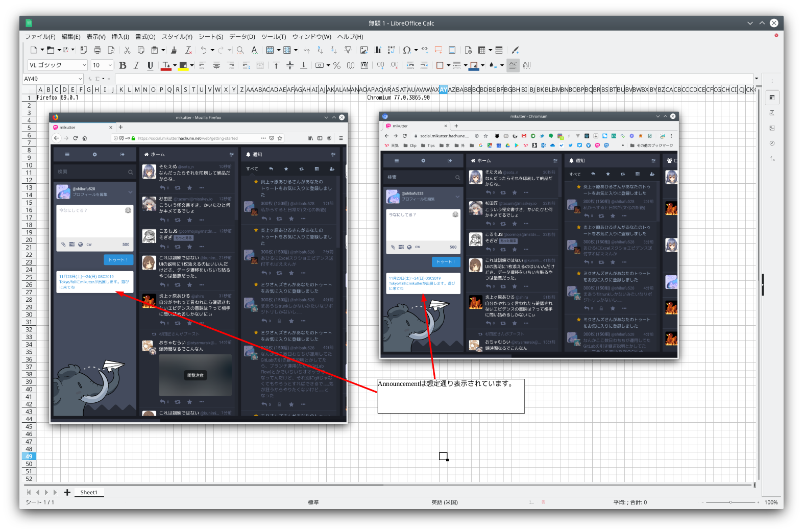Screen dimensions: 803x532
Task: Click the Announcement text box annotation
Action: tap(451, 396)
